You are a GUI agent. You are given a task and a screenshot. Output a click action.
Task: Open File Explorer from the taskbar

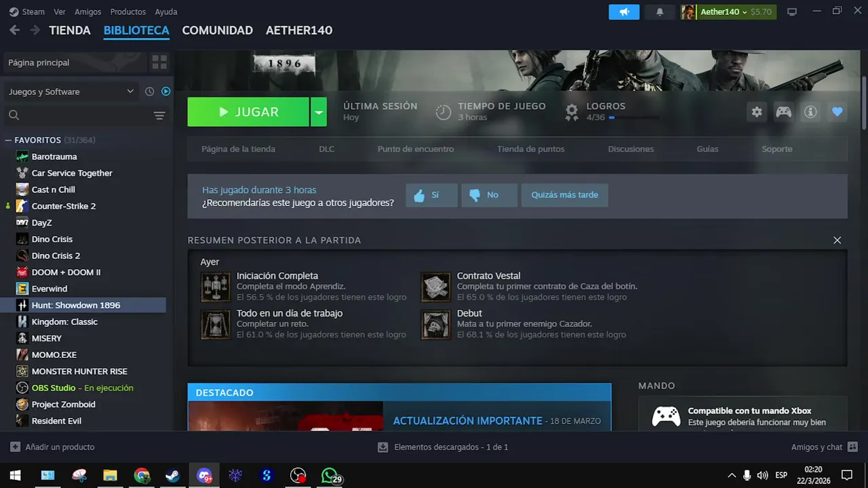coord(110,476)
